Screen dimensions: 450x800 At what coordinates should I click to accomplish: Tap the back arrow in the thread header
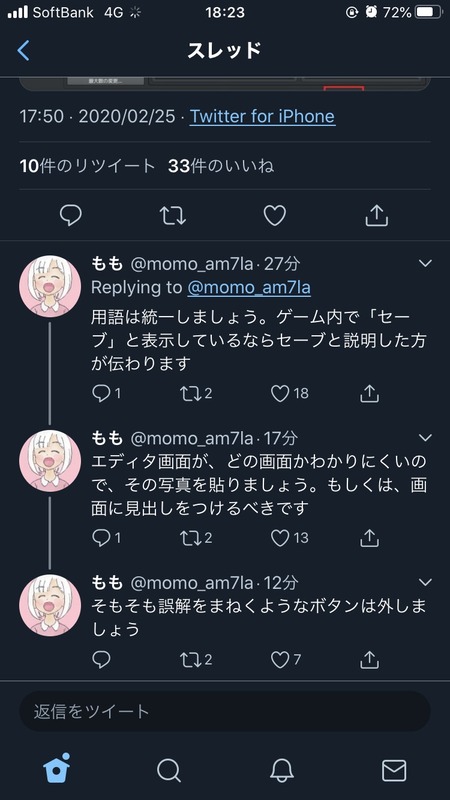point(23,51)
